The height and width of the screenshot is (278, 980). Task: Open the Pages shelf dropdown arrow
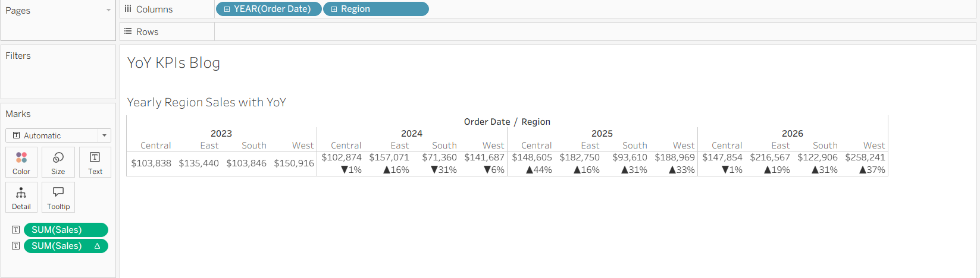pos(108,10)
